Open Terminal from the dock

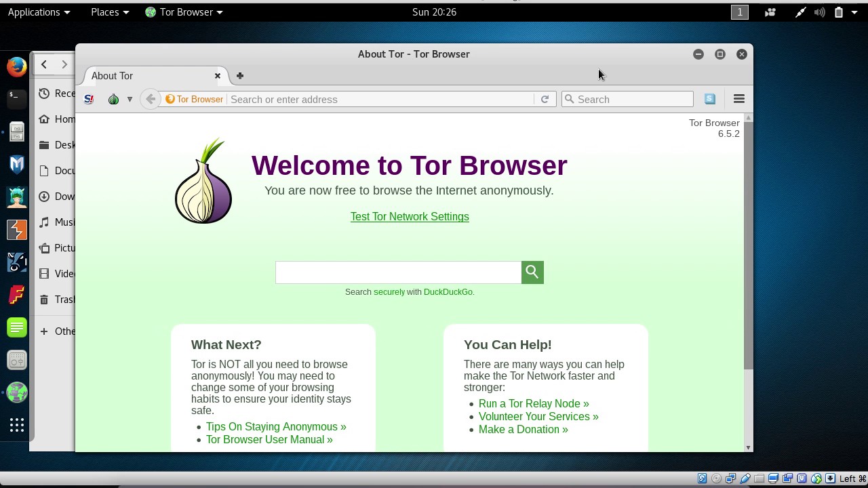[x=17, y=99]
